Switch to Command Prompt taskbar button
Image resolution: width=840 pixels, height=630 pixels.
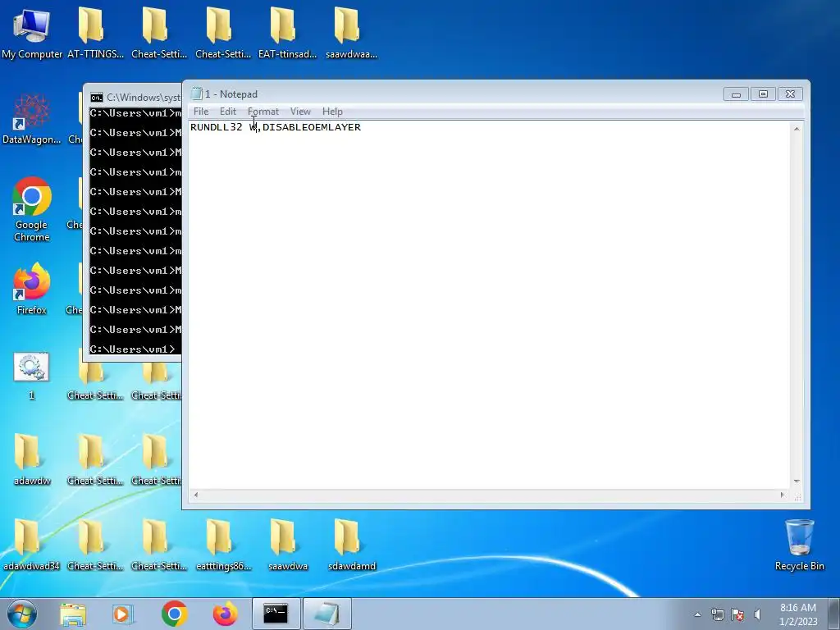(276, 614)
